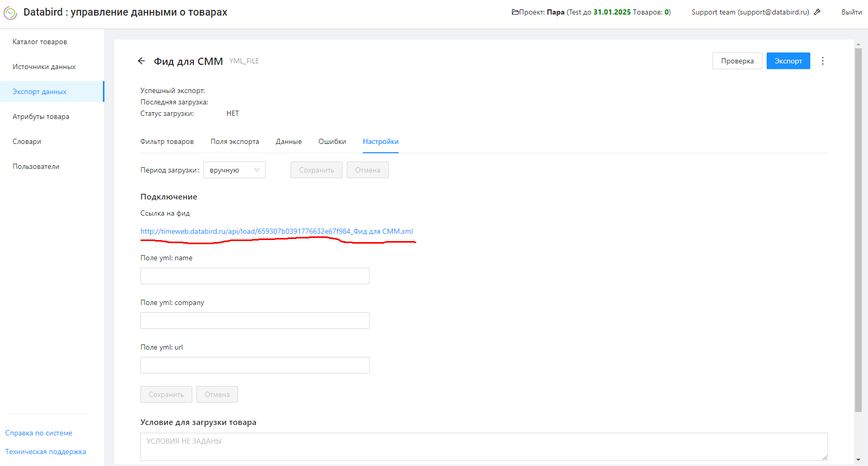
Task: Open the feed XML link
Action: coord(277,231)
